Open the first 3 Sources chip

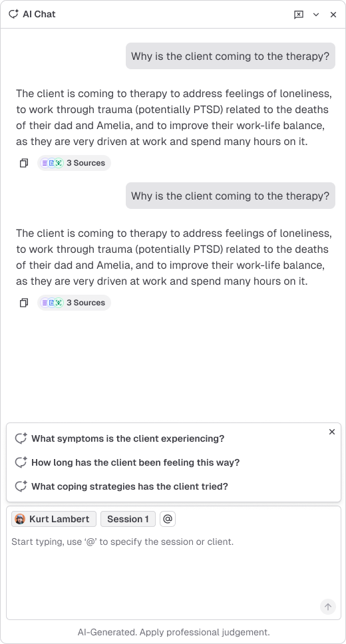pyautogui.click(x=74, y=163)
